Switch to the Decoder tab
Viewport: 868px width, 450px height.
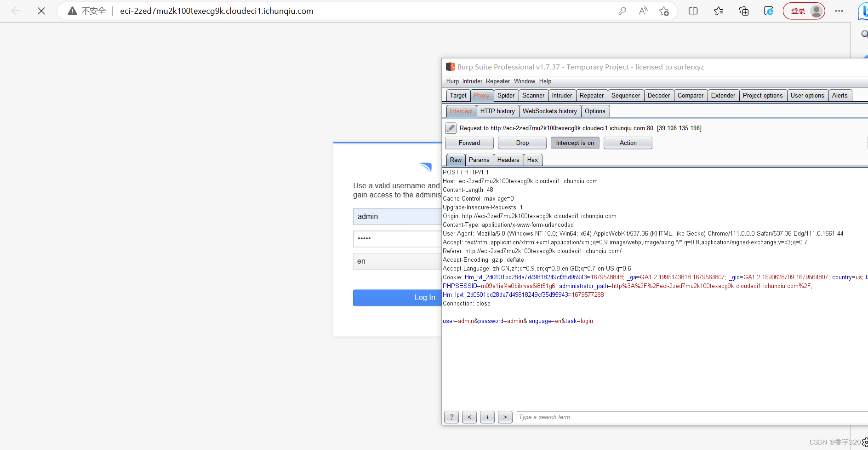coord(659,96)
